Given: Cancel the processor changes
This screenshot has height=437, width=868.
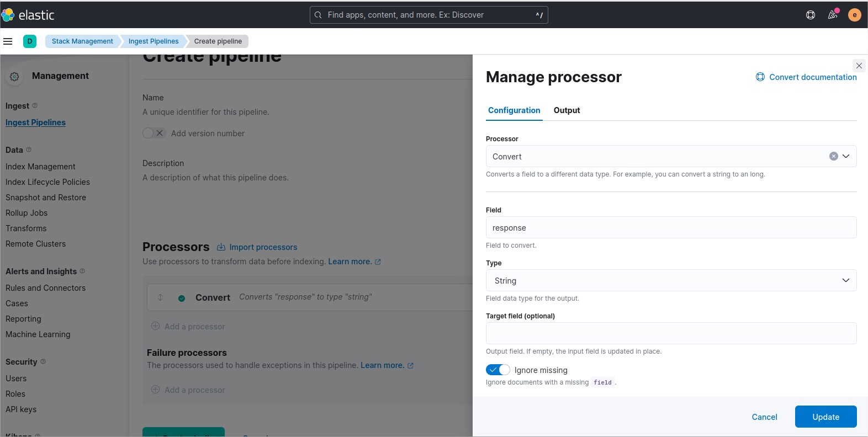Looking at the screenshot, I should pyautogui.click(x=764, y=417).
